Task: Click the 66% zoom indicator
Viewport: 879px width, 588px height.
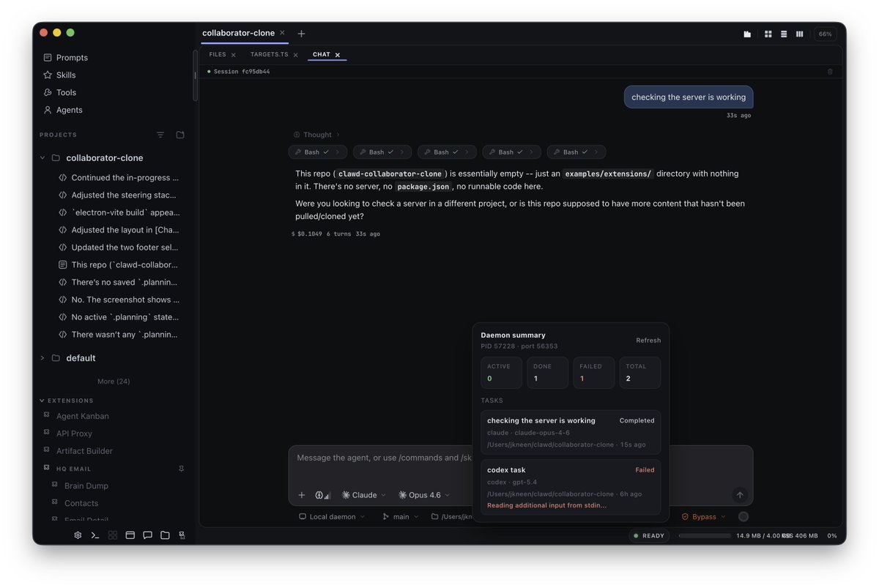Action: click(x=825, y=34)
